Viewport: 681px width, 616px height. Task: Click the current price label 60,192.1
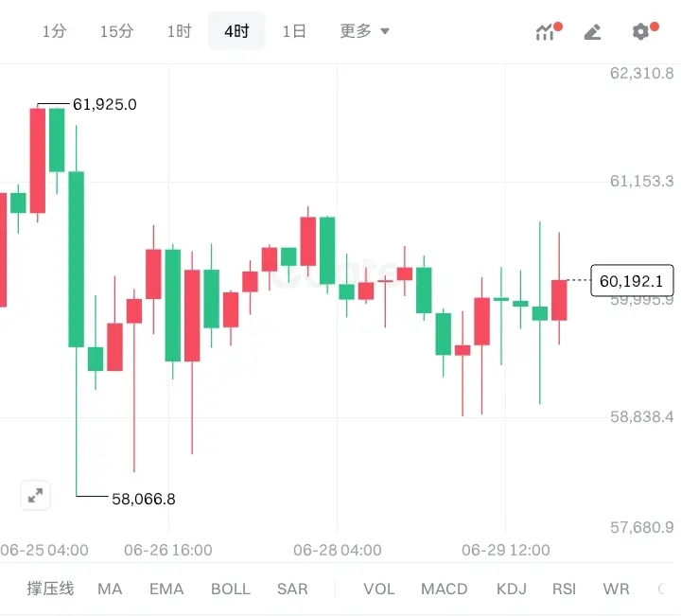(632, 281)
